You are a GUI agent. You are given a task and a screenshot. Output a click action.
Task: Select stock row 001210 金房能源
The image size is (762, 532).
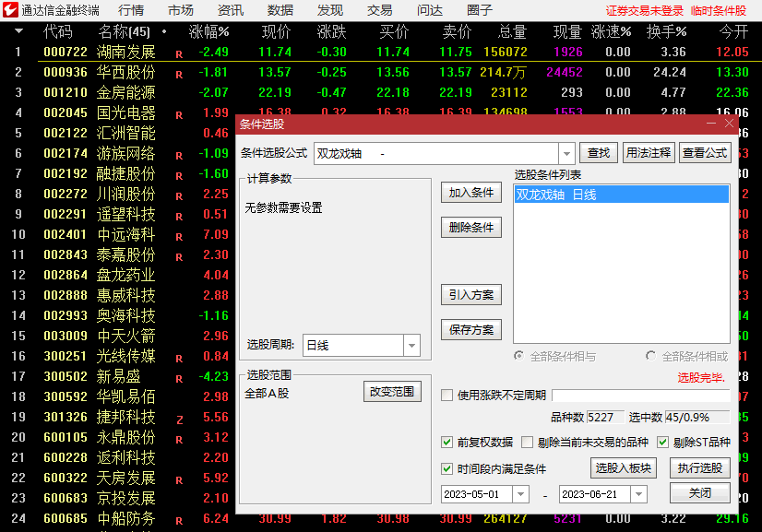(380, 92)
